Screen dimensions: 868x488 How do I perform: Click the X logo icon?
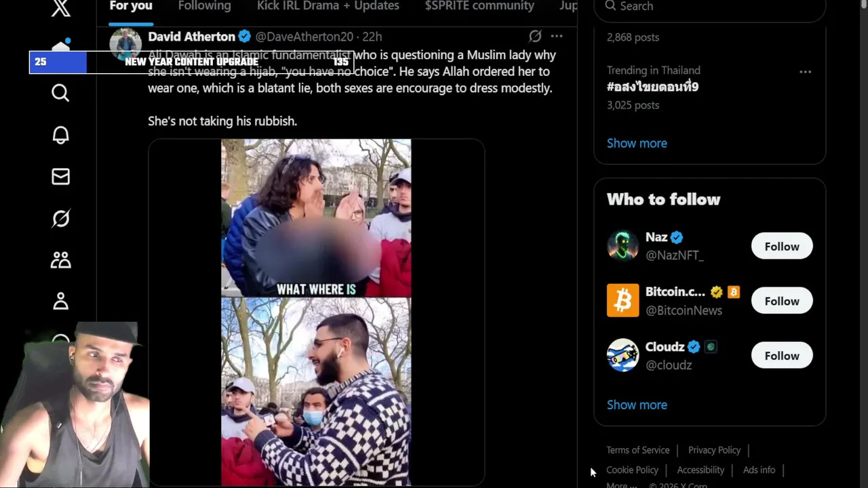click(60, 8)
